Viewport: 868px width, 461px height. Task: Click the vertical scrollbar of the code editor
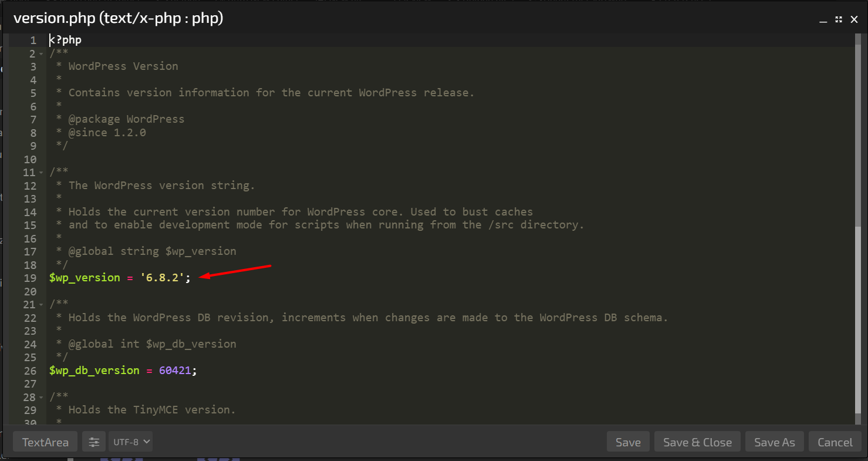coord(858,235)
